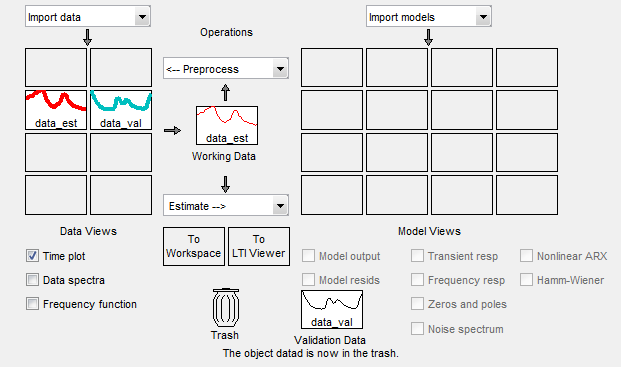Click the Trash can icon
Screen dimensions: 621x367
[x=225, y=308]
